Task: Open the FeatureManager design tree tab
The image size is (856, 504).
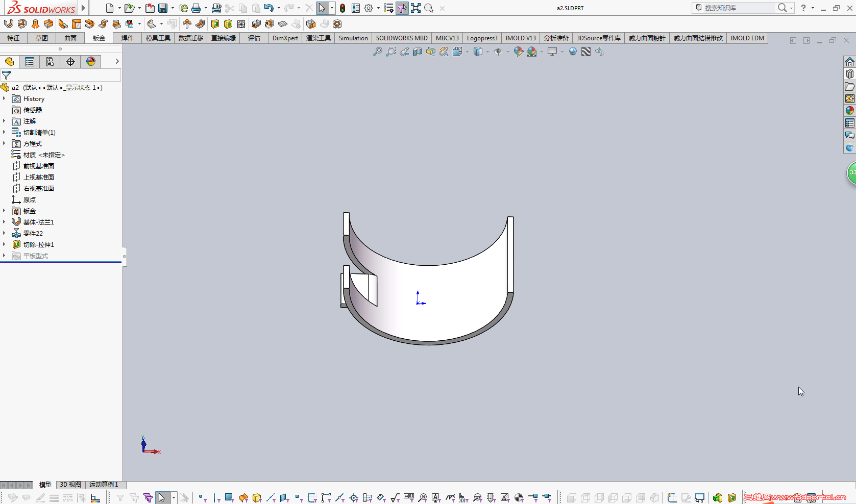Action: pyautogui.click(x=9, y=62)
